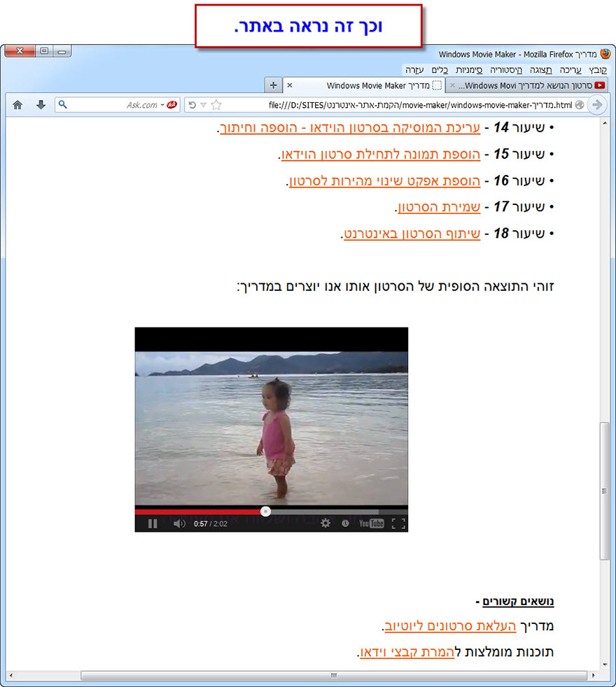The width and height of the screenshot is (616, 687).
Task: Click the 'נושאים קשורים' heading text
Action: (x=518, y=602)
